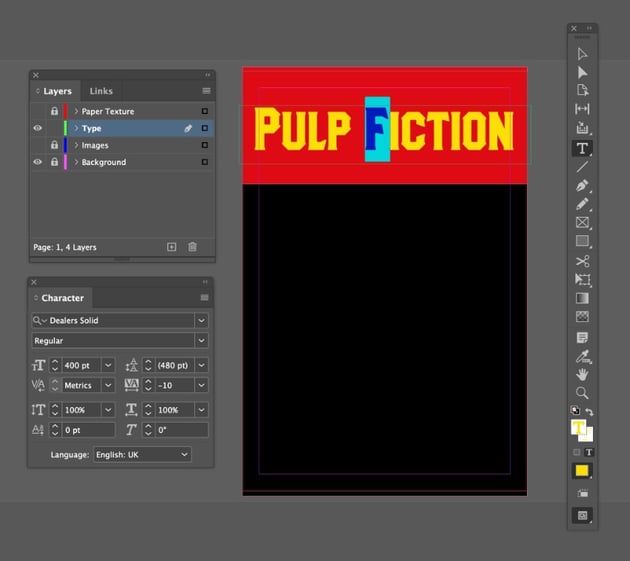
Task: Select the Gap tool
Action: point(582,109)
